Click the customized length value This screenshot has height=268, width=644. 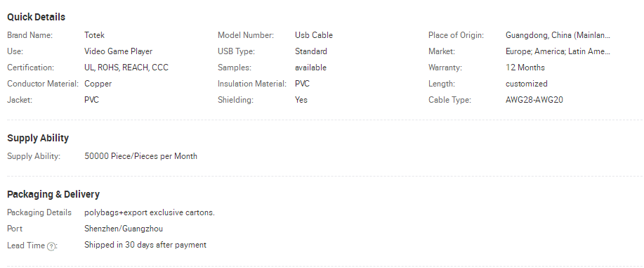(x=527, y=84)
